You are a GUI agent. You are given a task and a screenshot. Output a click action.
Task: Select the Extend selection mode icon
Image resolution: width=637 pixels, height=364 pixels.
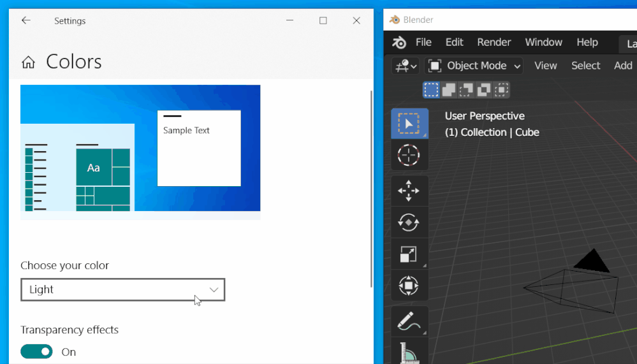(449, 90)
